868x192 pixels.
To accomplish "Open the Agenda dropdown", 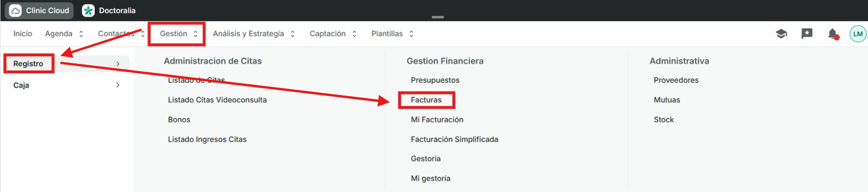I will (64, 34).
